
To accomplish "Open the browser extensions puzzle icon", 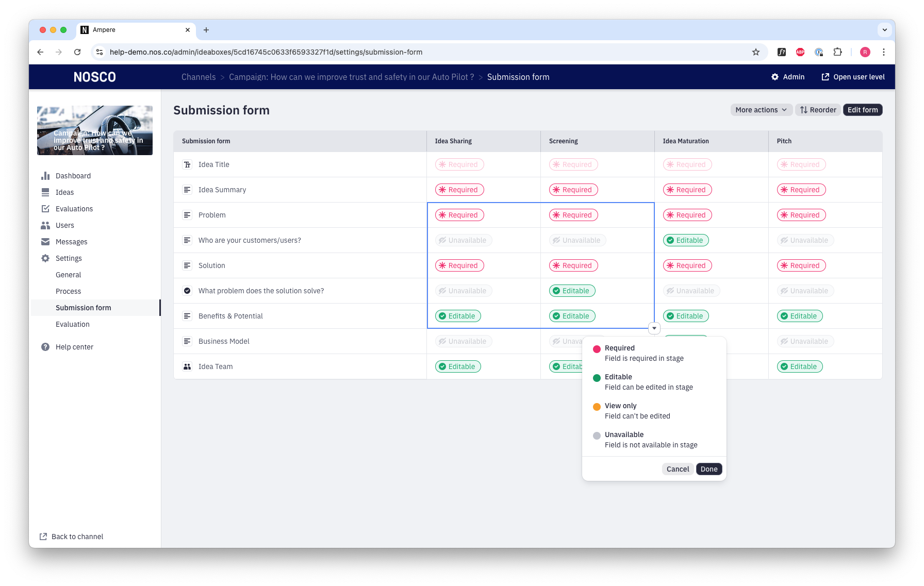I will [x=838, y=52].
